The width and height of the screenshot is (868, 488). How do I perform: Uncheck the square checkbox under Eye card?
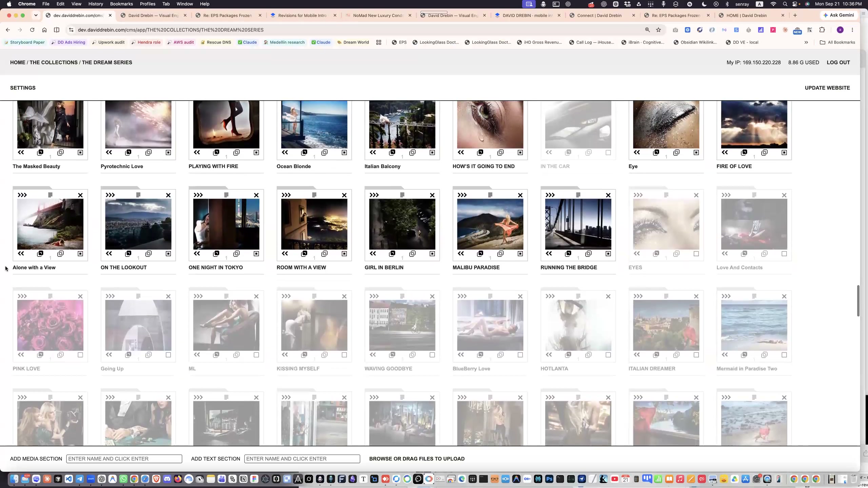[696, 152]
